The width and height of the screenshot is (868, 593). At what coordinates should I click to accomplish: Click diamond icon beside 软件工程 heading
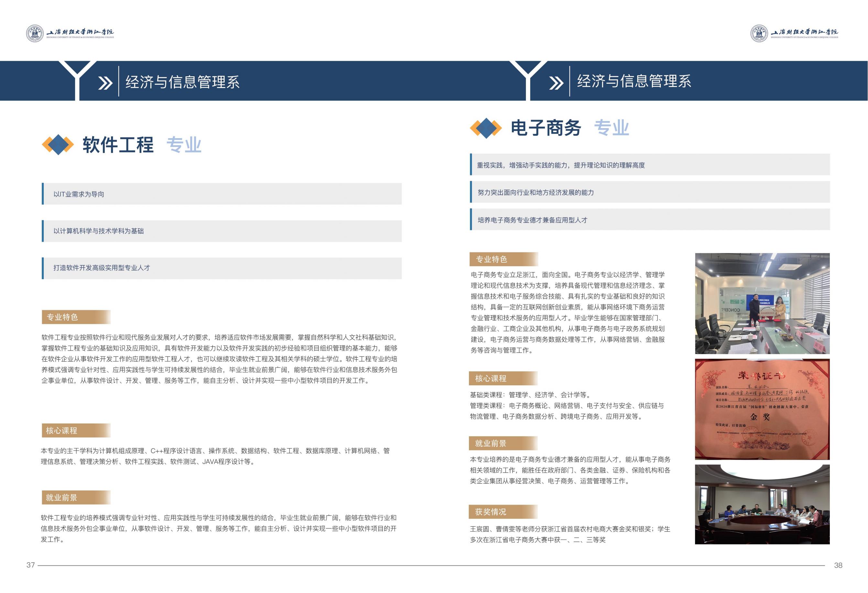[58, 145]
